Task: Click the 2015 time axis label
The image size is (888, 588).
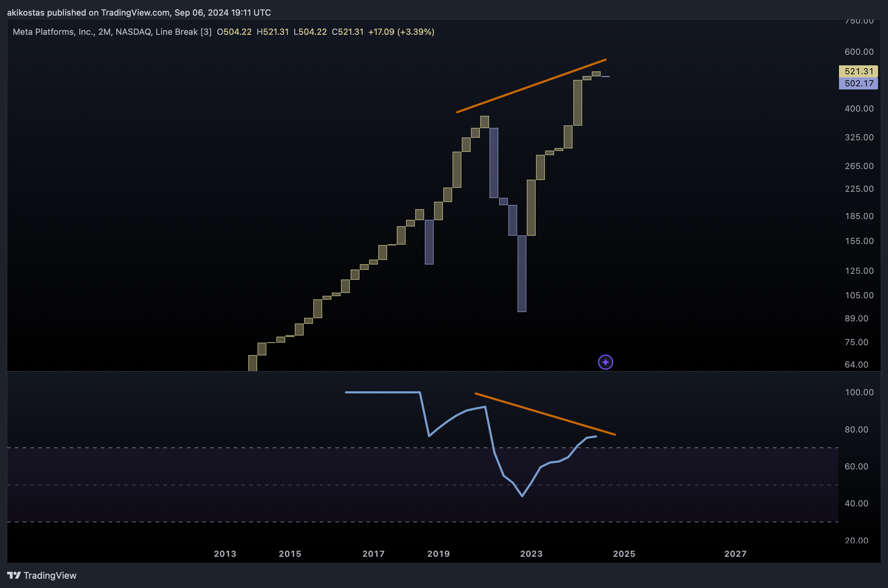Action: pyautogui.click(x=290, y=554)
